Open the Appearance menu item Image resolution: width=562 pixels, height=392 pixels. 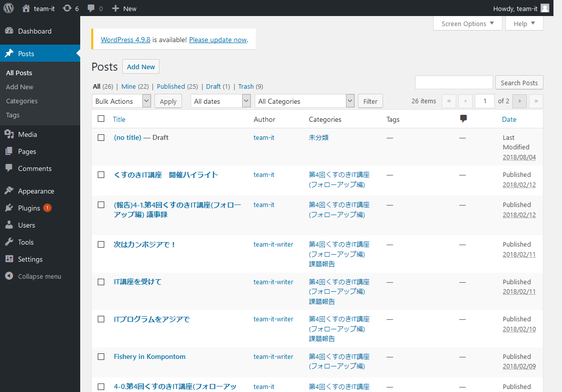tap(36, 191)
